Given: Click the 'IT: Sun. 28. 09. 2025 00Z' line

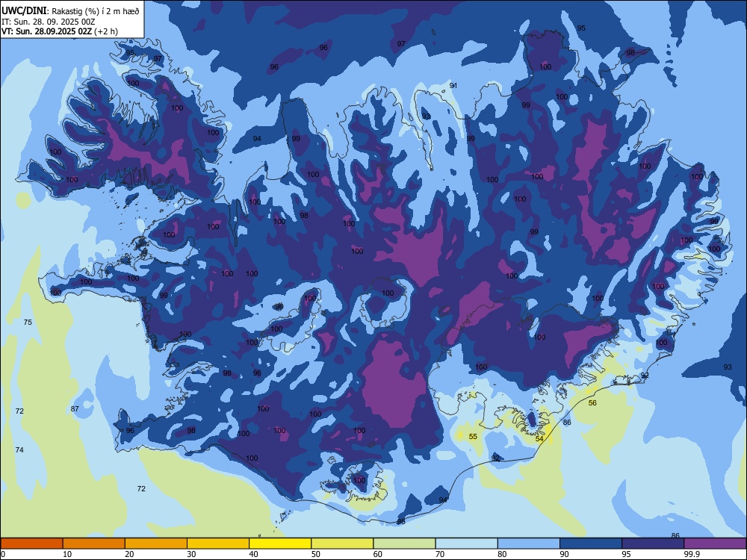Looking at the screenshot, I should tap(48, 22).
